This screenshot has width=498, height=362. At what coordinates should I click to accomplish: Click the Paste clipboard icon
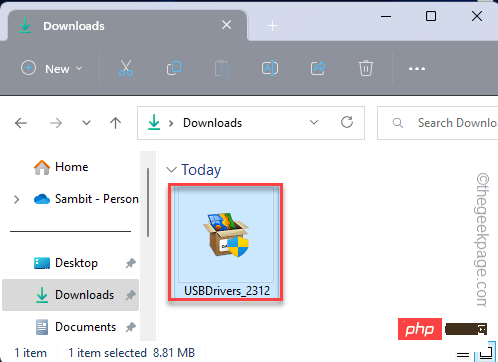tap(222, 68)
